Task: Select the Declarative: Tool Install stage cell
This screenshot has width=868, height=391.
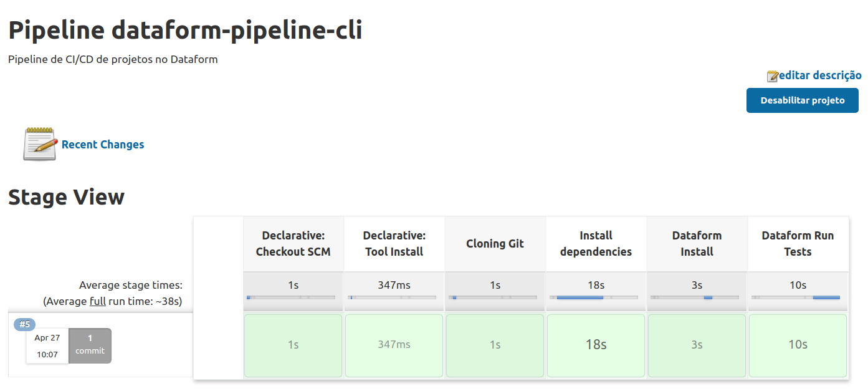Action: pos(394,345)
